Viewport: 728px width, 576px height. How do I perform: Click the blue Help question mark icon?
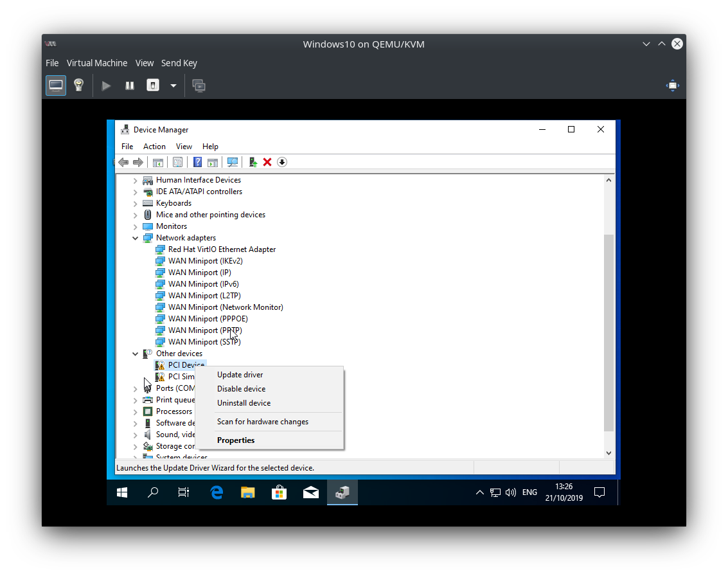point(197,162)
